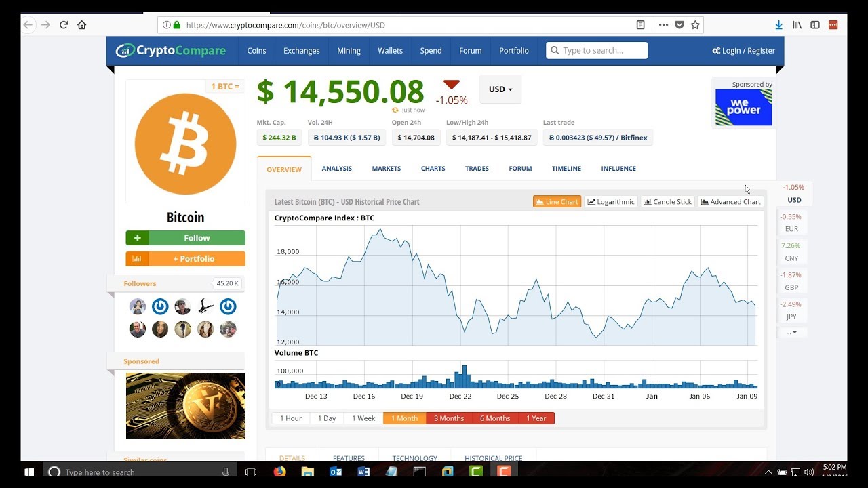Open Outlook from taskbar
This screenshot has height=488, width=868.
pos(336,472)
